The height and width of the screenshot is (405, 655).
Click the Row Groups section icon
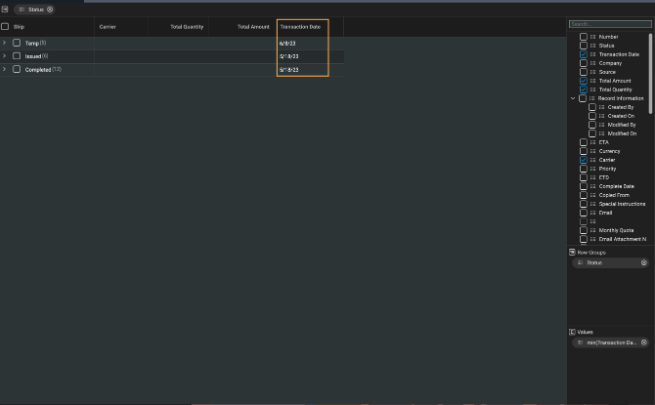click(x=572, y=252)
